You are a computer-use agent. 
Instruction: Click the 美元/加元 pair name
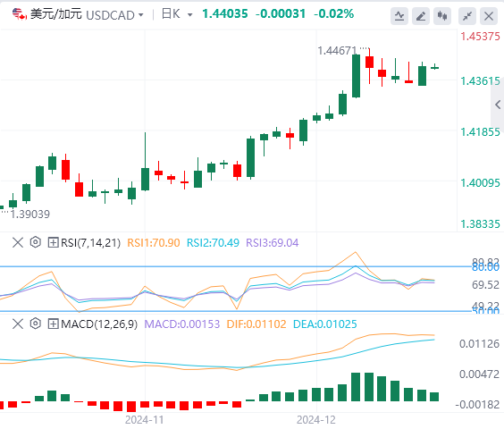[x=56, y=14]
